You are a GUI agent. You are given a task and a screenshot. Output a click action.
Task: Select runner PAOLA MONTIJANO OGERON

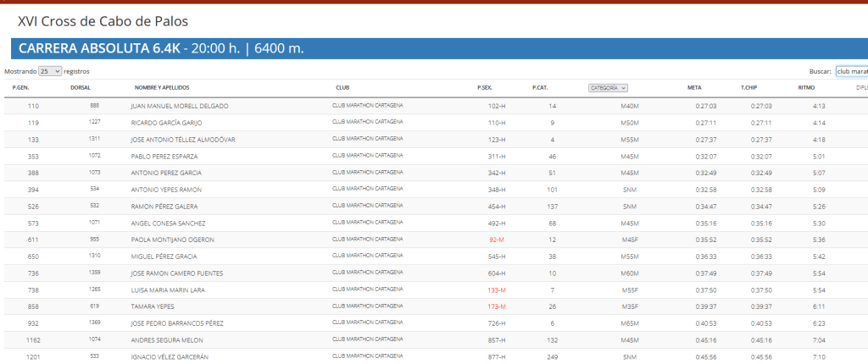pos(173,240)
